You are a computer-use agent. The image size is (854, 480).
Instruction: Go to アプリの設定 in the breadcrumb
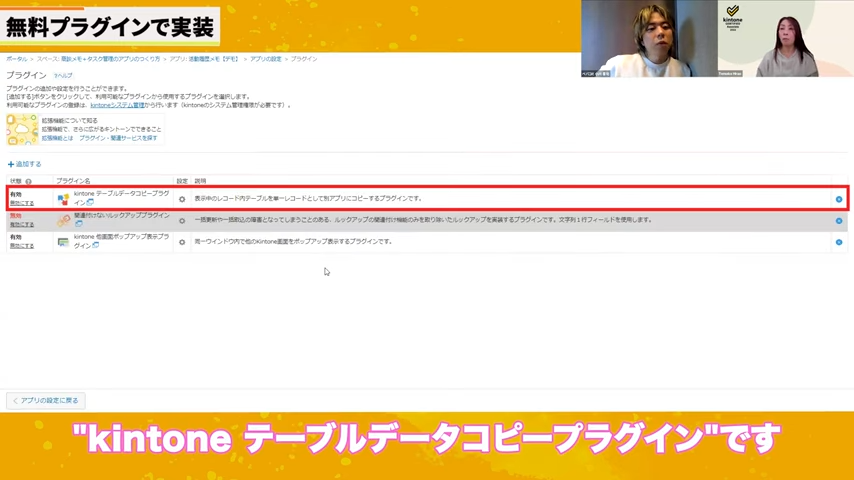point(266,59)
